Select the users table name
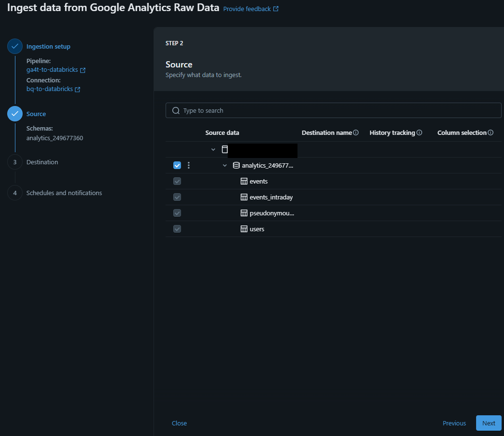This screenshot has height=436, width=504. (x=257, y=229)
